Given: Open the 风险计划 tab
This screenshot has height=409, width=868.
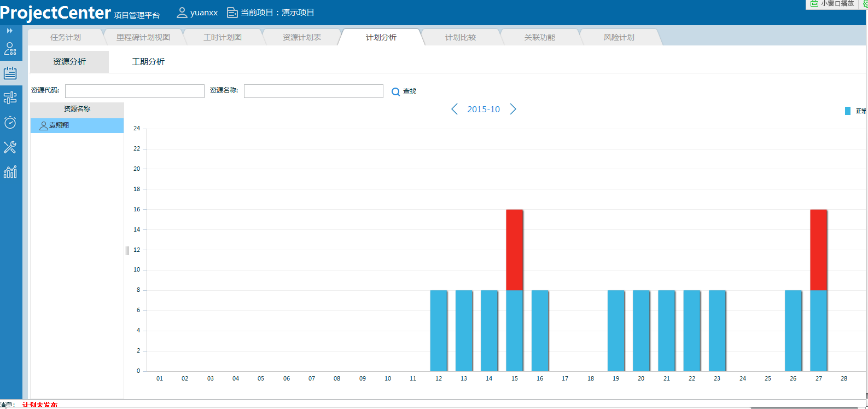Looking at the screenshot, I should (619, 37).
